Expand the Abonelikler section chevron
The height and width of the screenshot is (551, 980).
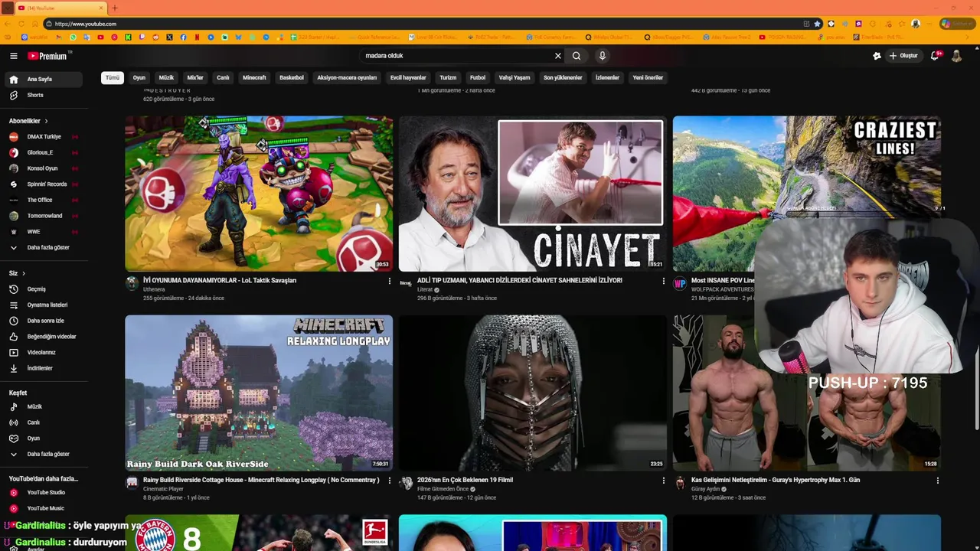46,121
